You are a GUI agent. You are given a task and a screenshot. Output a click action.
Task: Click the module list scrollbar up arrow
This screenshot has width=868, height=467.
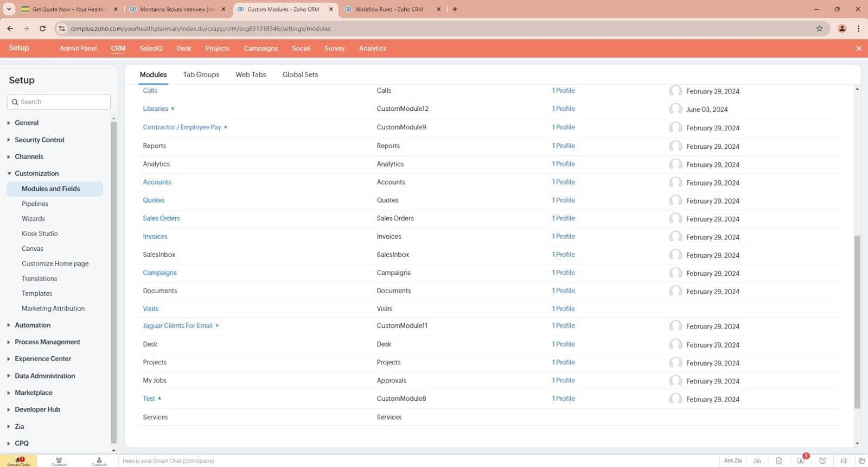pyautogui.click(x=857, y=89)
